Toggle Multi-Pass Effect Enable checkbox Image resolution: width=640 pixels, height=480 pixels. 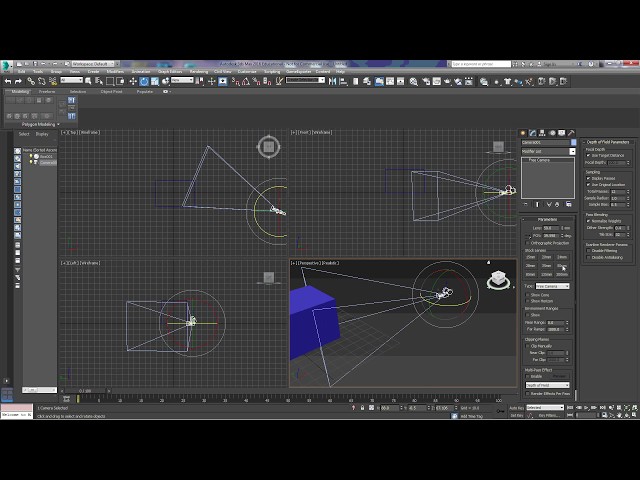[x=528, y=376]
